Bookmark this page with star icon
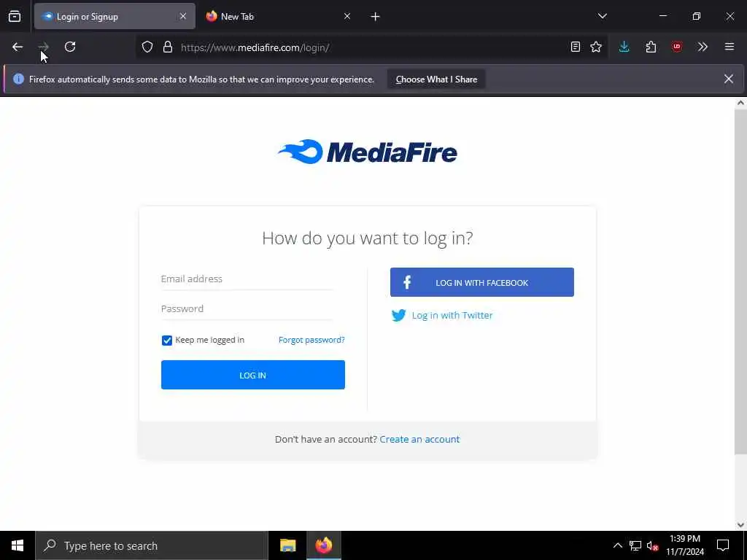 pos(596,47)
